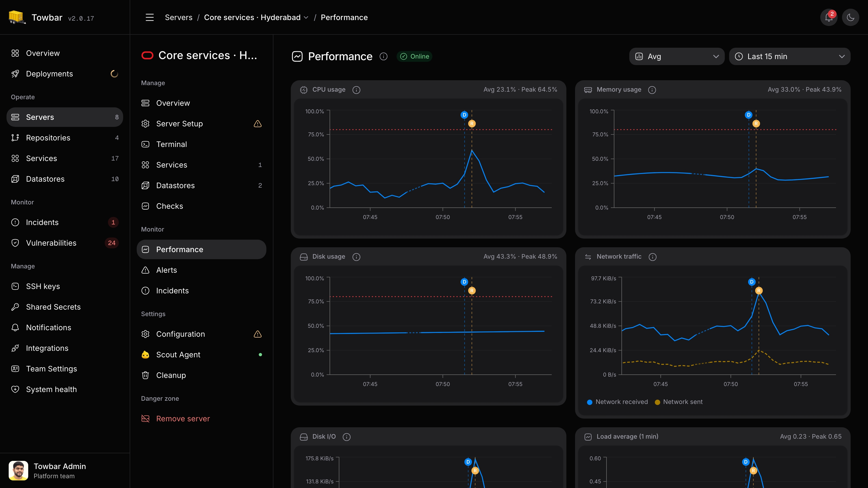Click Configuration warning triangle icon
Viewport: 868px width, 488px height.
coord(257,334)
